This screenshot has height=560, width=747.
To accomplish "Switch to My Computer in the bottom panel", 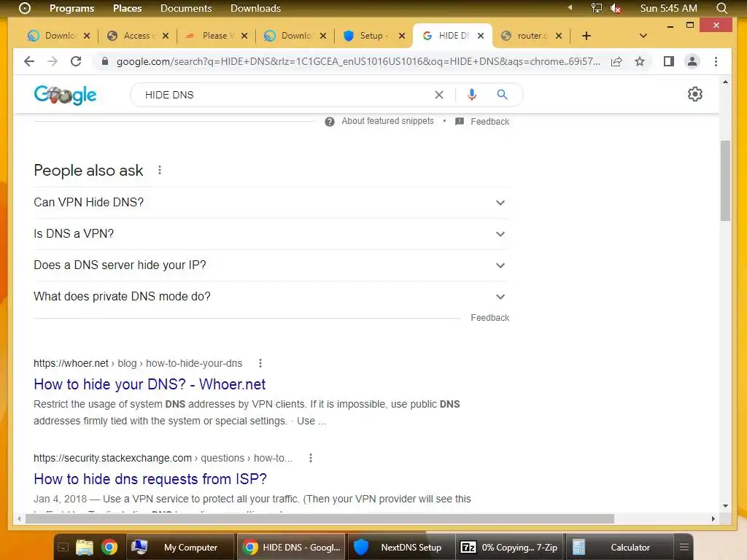I will [181, 547].
